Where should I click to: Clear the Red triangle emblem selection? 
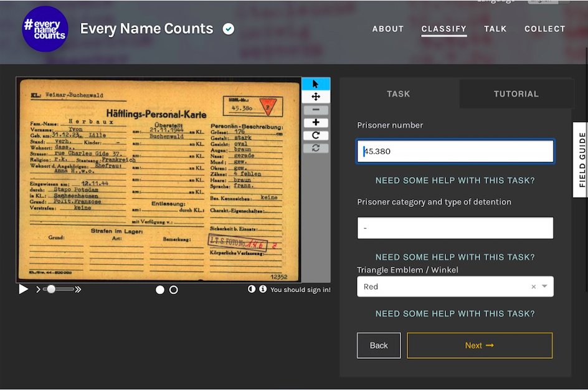tap(534, 287)
